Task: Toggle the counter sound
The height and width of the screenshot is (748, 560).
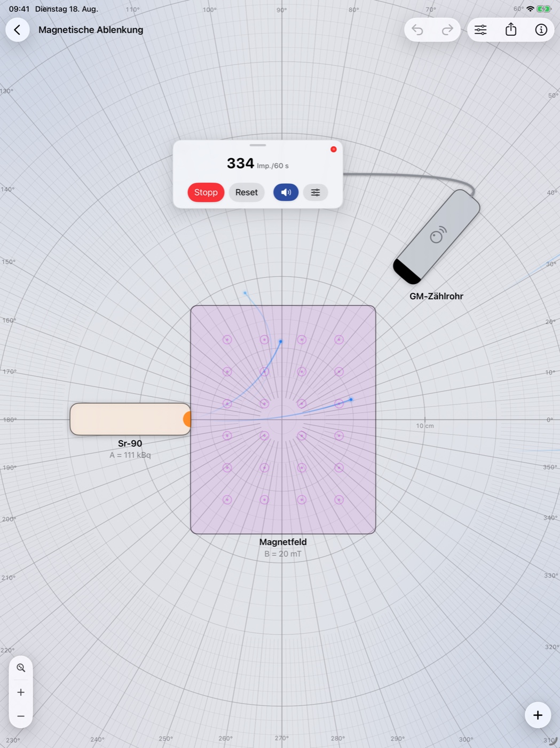Action: (286, 192)
